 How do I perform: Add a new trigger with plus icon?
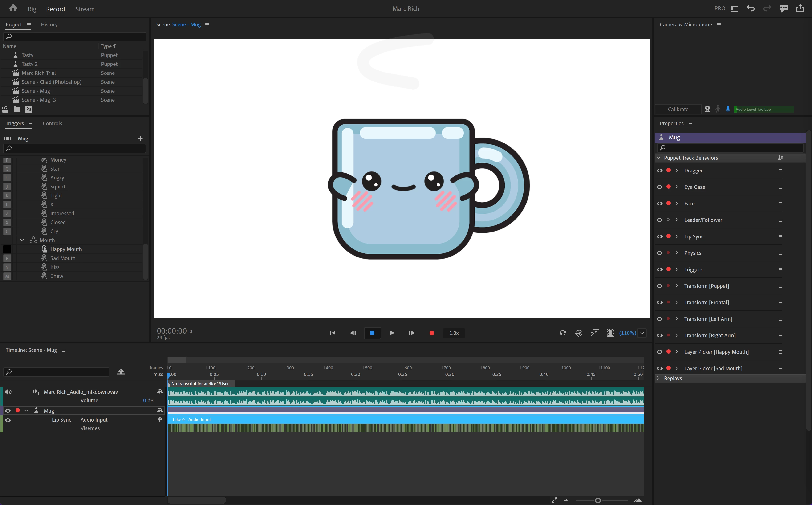pyautogui.click(x=140, y=138)
